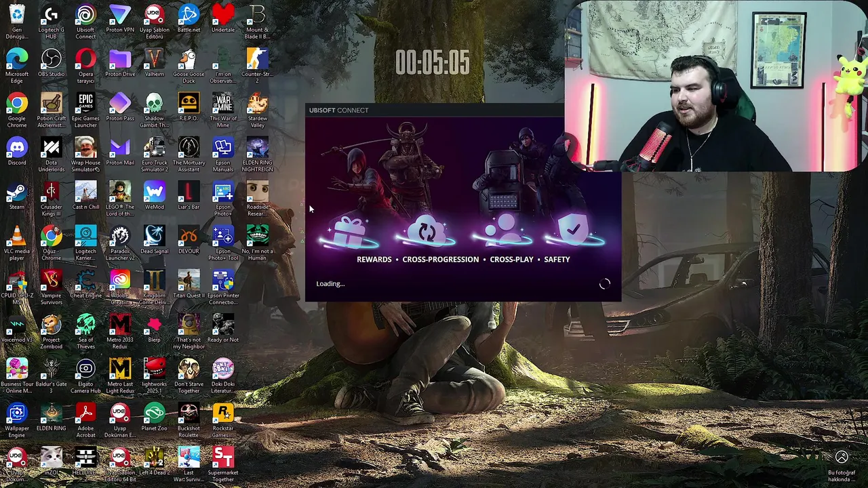
Task: Click the wallpaper photo info icon
Action: [x=842, y=457]
